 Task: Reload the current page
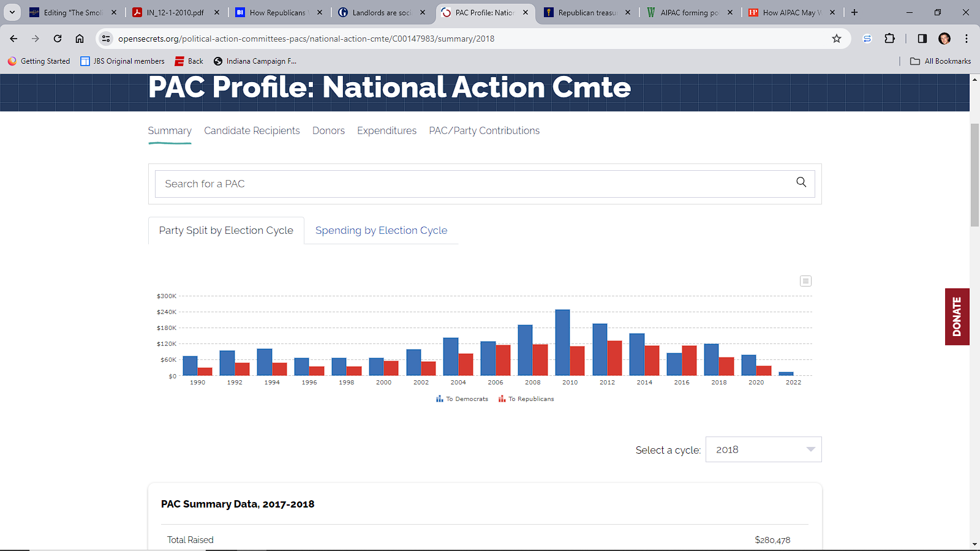[58, 39]
